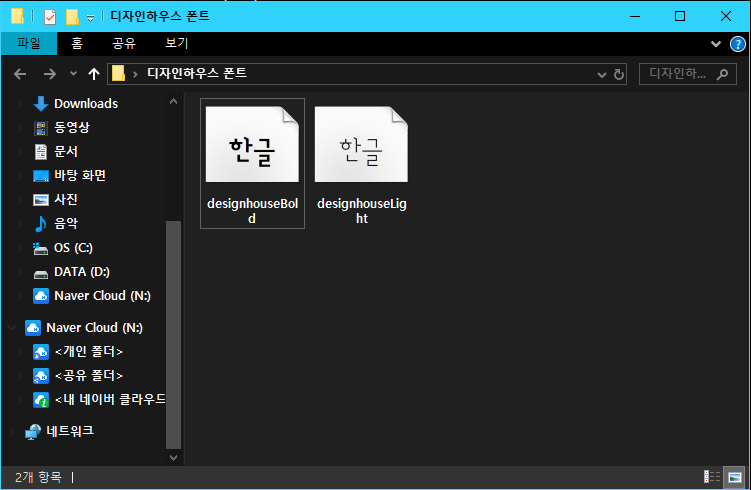The width and height of the screenshot is (751, 490).
Task: Open DATA (D:) drive
Action: (81, 272)
